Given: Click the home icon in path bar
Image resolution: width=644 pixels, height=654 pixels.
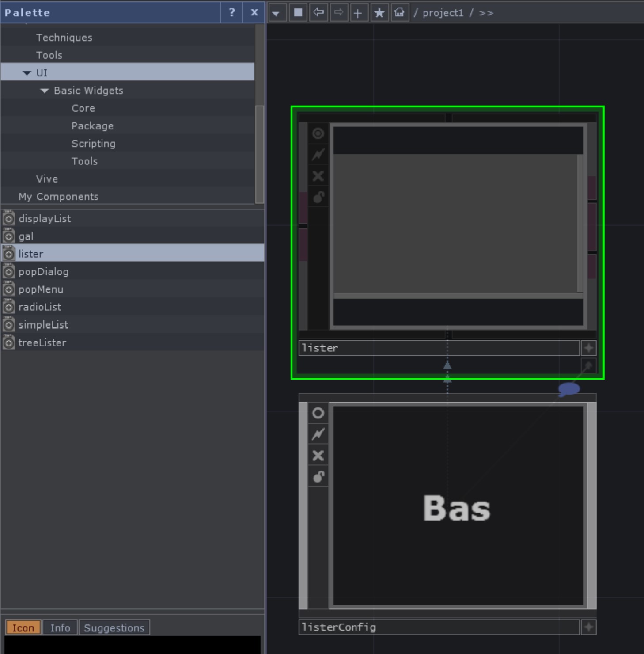Looking at the screenshot, I should pyautogui.click(x=399, y=12).
